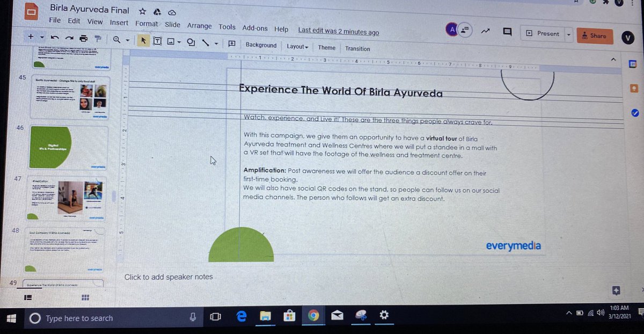Click the Windows Start button

coord(11,318)
